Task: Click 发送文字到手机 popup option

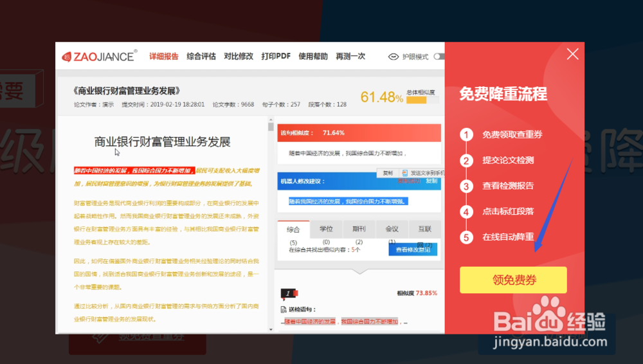Action: coord(423,173)
